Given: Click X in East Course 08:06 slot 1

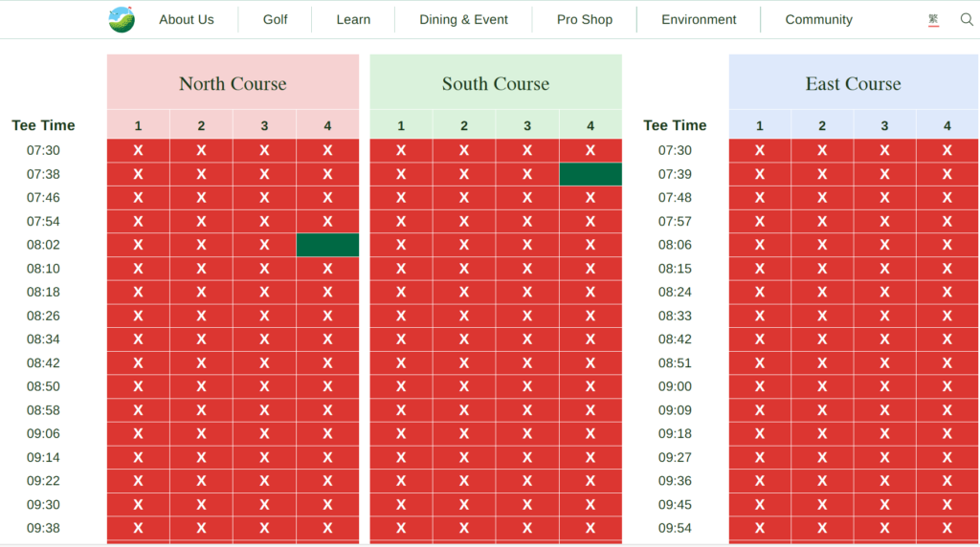Looking at the screenshot, I should pyautogui.click(x=760, y=245).
